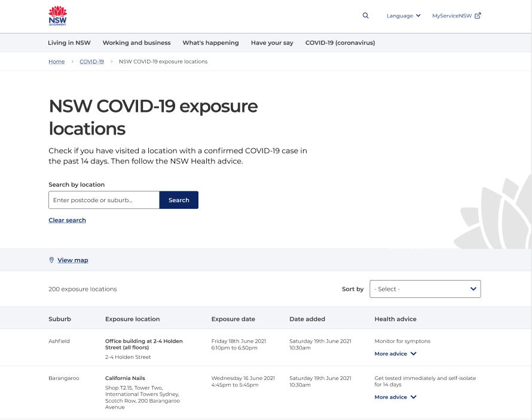Focus the postcode or suburb input field
This screenshot has height=420, width=532.
[104, 200]
